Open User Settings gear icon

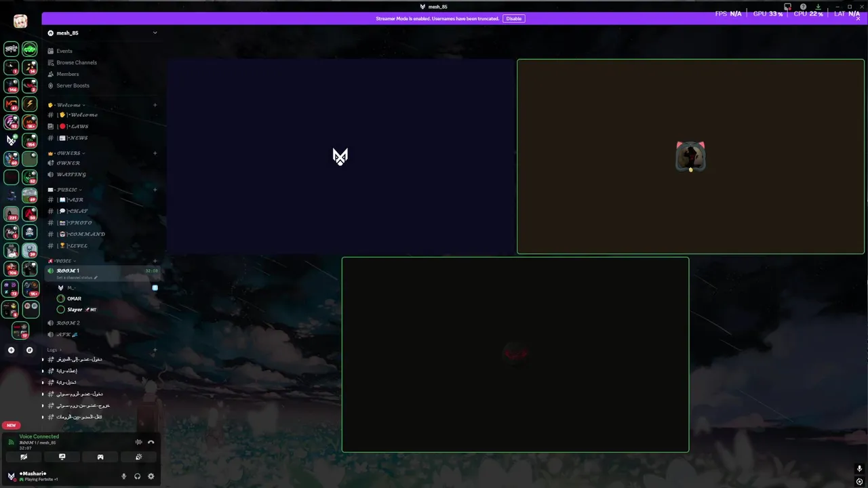coord(151,476)
